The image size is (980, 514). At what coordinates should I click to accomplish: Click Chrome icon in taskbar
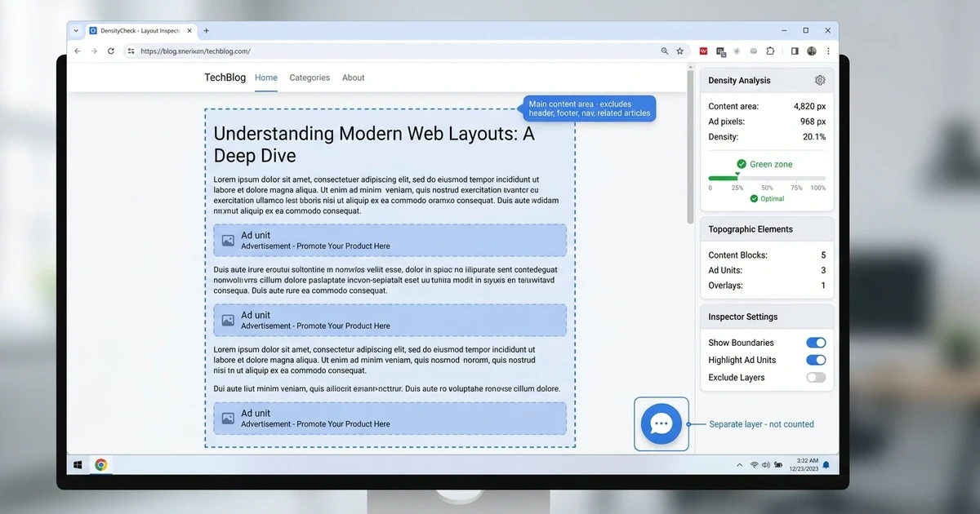(x=100, y=464)
